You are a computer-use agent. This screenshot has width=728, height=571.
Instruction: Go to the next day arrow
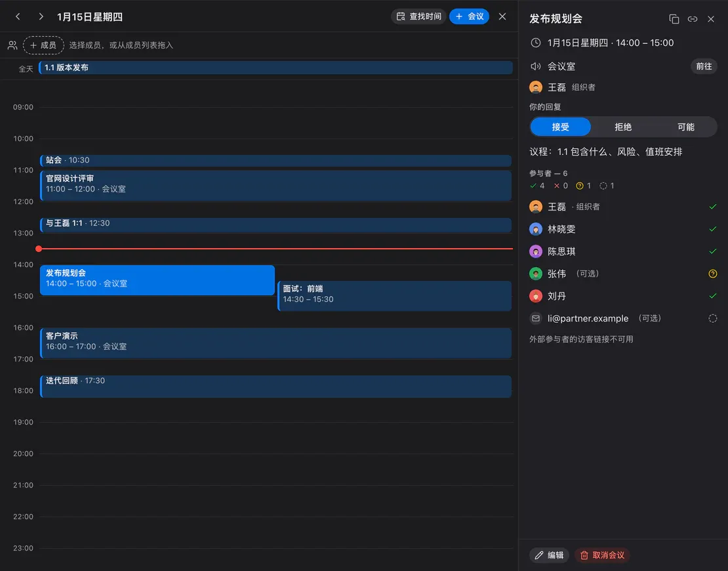pyautogui.click(x=41, y=16)
